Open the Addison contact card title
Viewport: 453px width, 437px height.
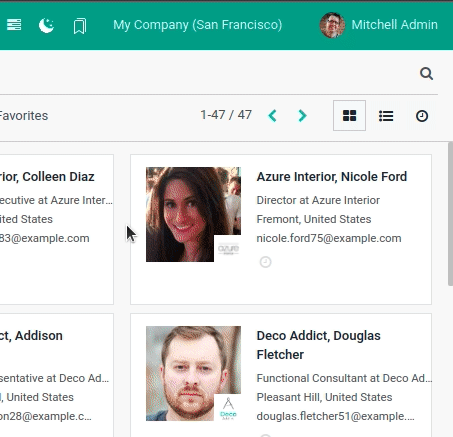point(31,336)
